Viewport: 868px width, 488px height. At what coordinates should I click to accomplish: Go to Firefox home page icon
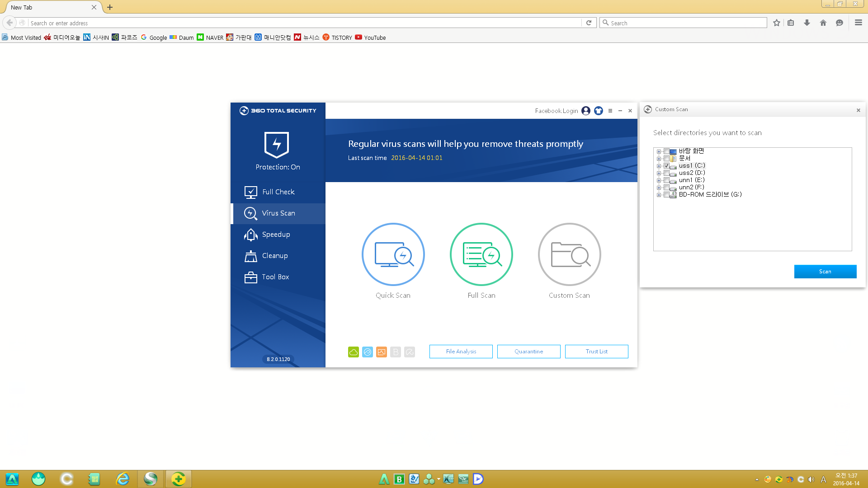823,23
